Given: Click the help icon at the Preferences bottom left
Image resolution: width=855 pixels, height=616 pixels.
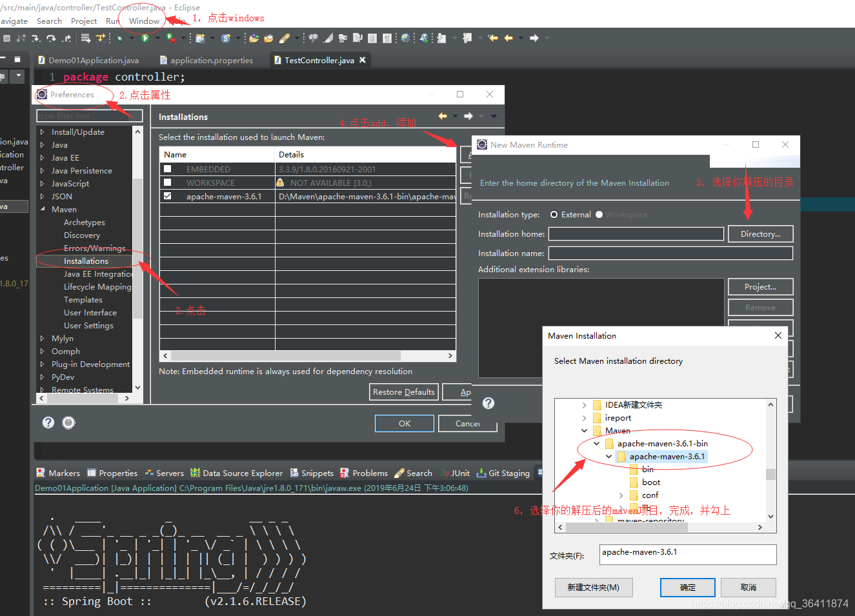Looking at the screenshot, I should click(x=48, y=422).
